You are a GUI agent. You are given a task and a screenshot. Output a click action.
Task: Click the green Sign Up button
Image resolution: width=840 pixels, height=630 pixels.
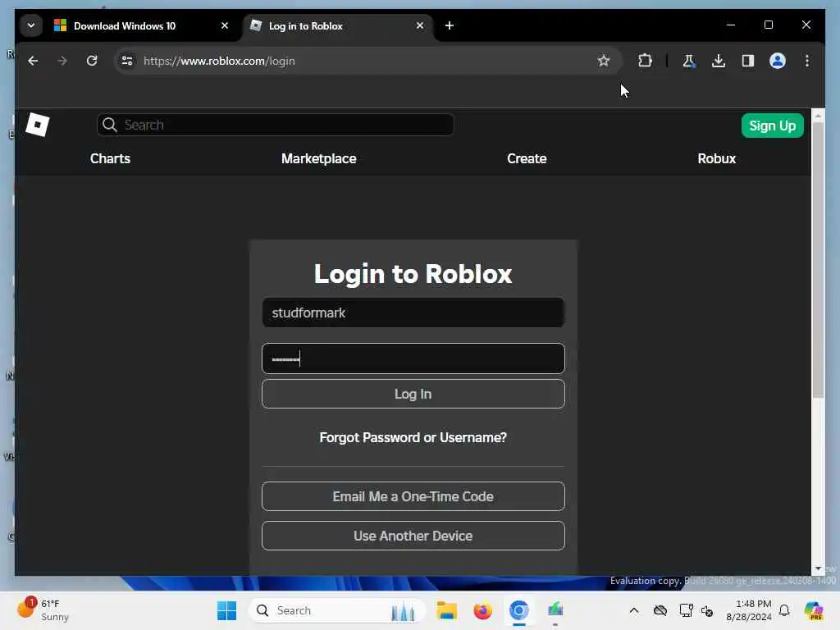(772, 126)
